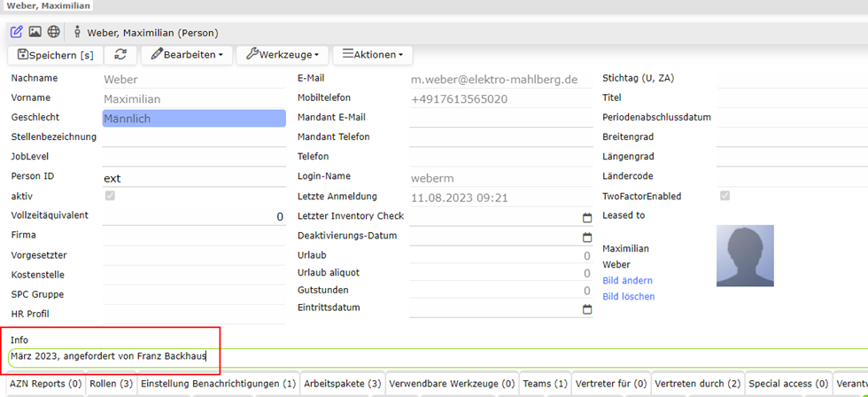Select the Weber, Maximilian window tab
868x397 pixels.
point(48,6)
